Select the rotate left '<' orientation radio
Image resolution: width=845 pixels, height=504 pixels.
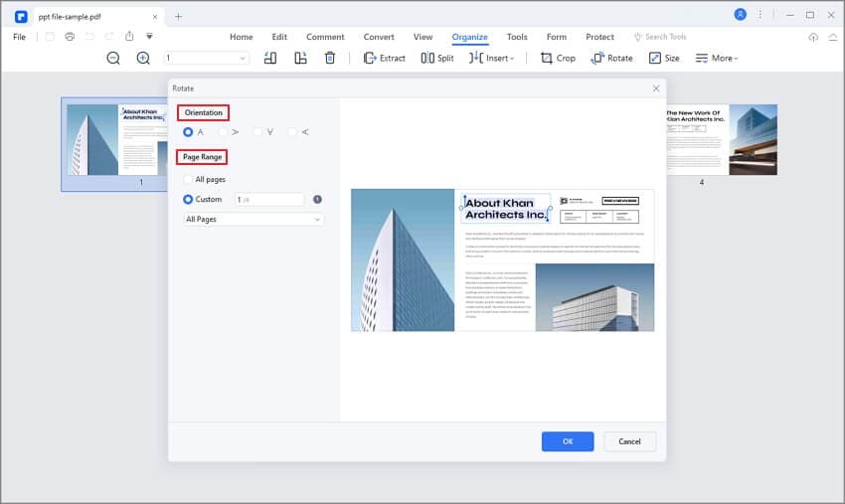pyautogui.click(x=292, y=132)
